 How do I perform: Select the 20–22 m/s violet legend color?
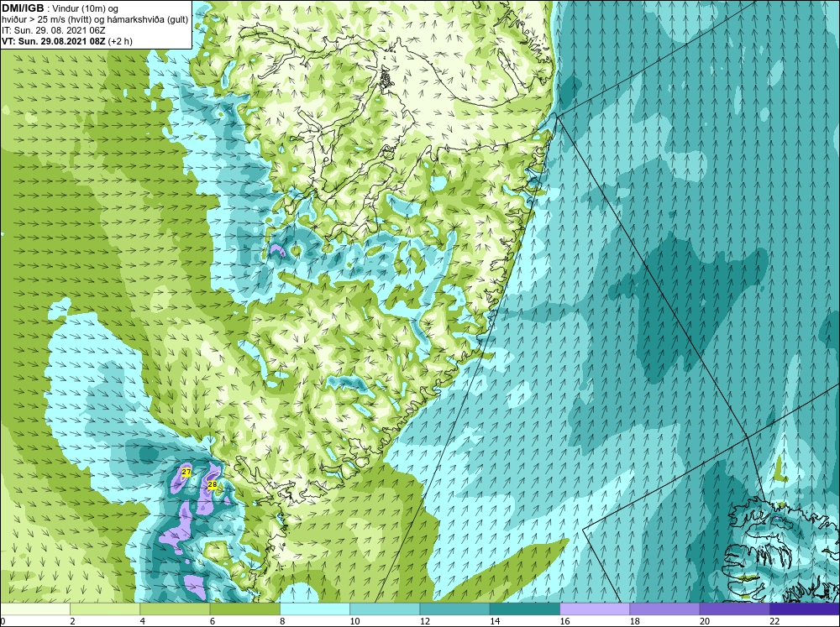734,609
